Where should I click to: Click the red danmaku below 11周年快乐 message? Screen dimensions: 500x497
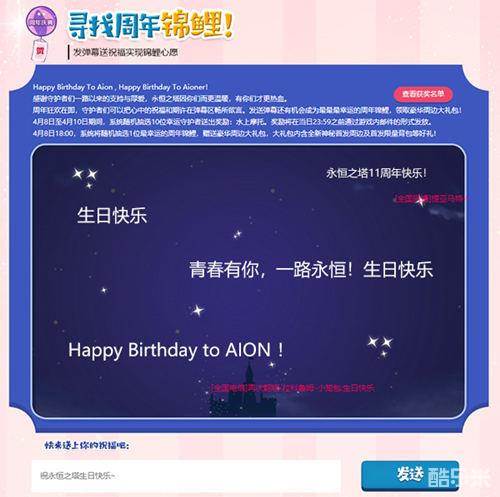click(x=430, y=199)
